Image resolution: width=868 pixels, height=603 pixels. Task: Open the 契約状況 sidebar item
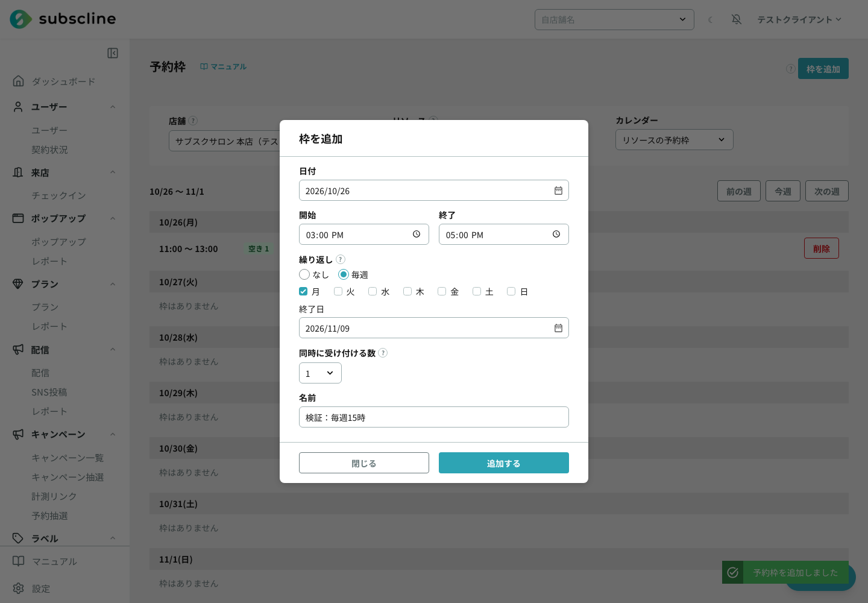click(49, 150)
